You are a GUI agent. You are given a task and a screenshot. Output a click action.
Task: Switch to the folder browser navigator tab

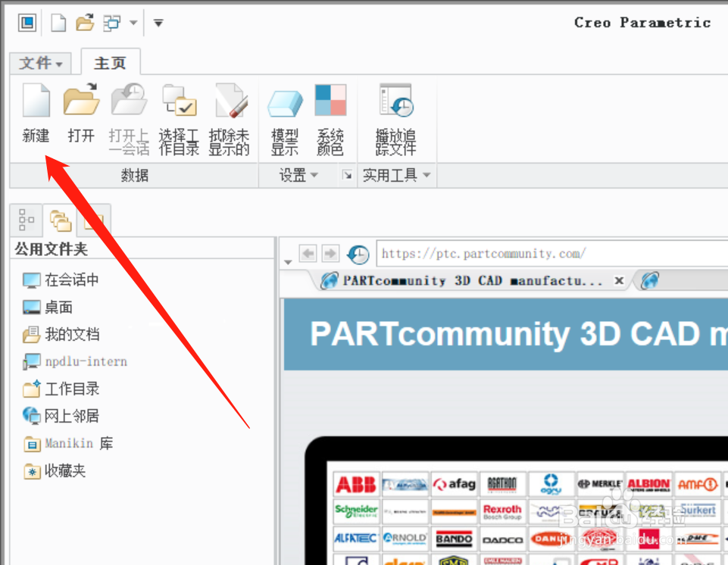pyautogui.click(x=61, y=220)
